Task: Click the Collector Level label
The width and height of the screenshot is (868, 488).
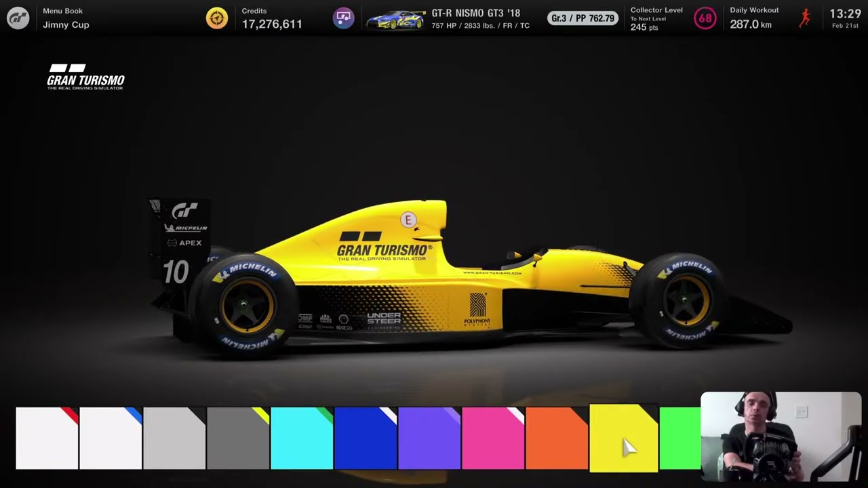Action: coord(656,10)
